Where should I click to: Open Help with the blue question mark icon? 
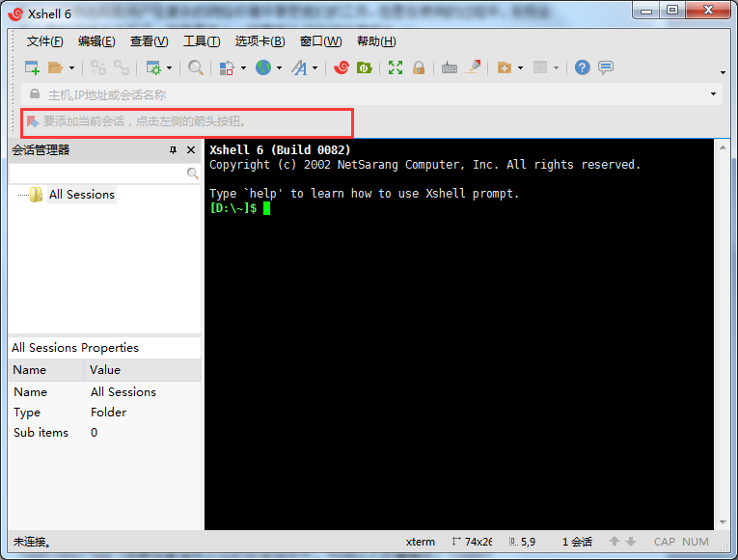(x=583, y=67)
